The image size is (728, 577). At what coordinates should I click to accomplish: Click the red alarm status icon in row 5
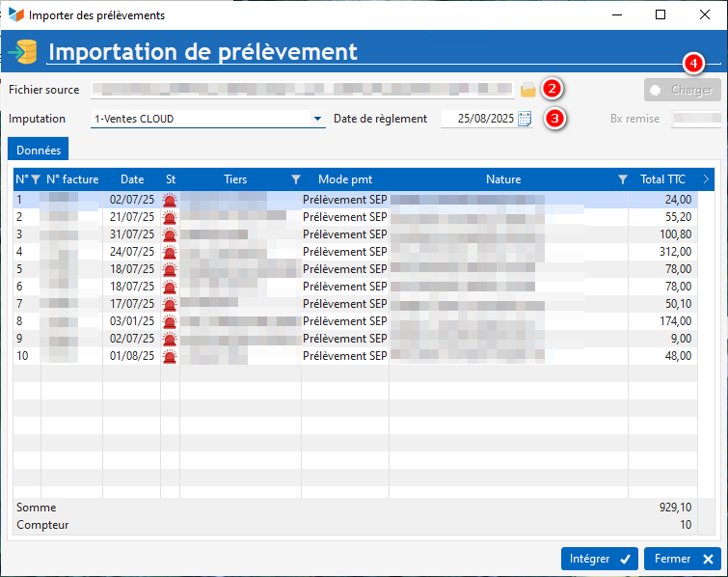click(170, 269)
